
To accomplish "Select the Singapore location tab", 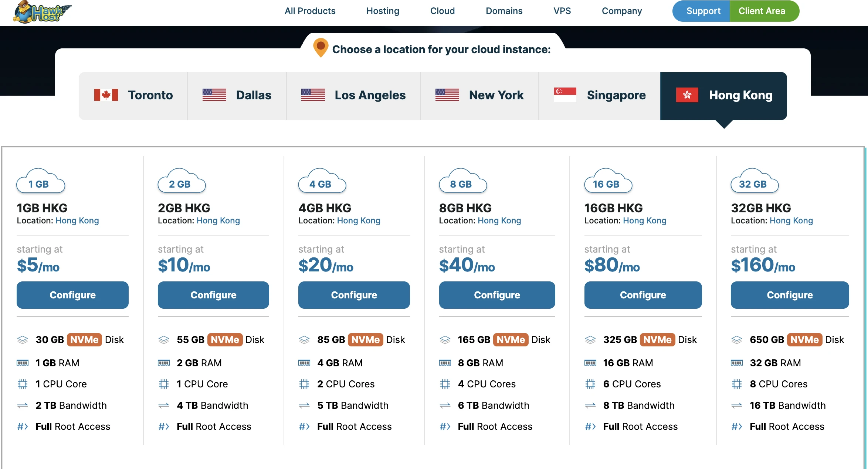I will pyautogui.click(x=600, y=96).
